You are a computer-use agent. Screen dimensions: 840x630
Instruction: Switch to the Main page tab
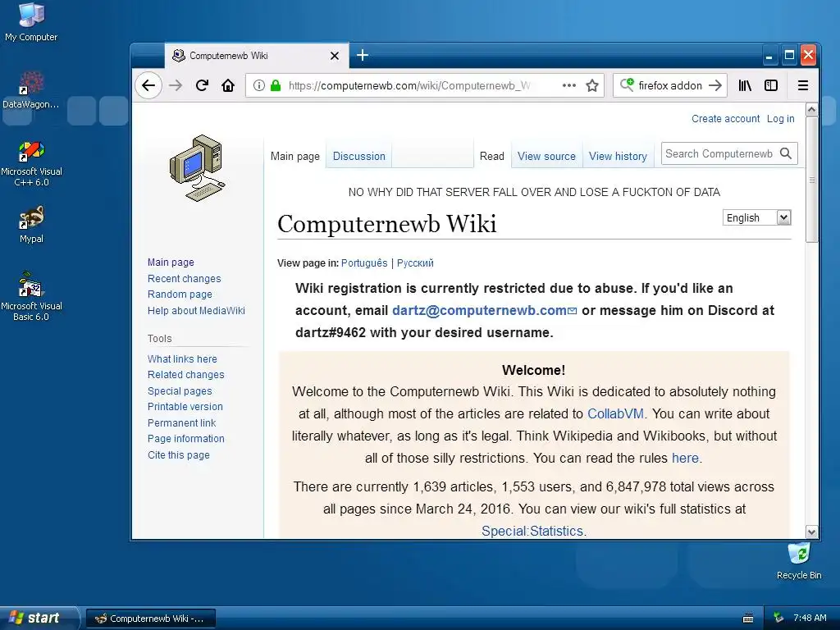tap(295, 156)
